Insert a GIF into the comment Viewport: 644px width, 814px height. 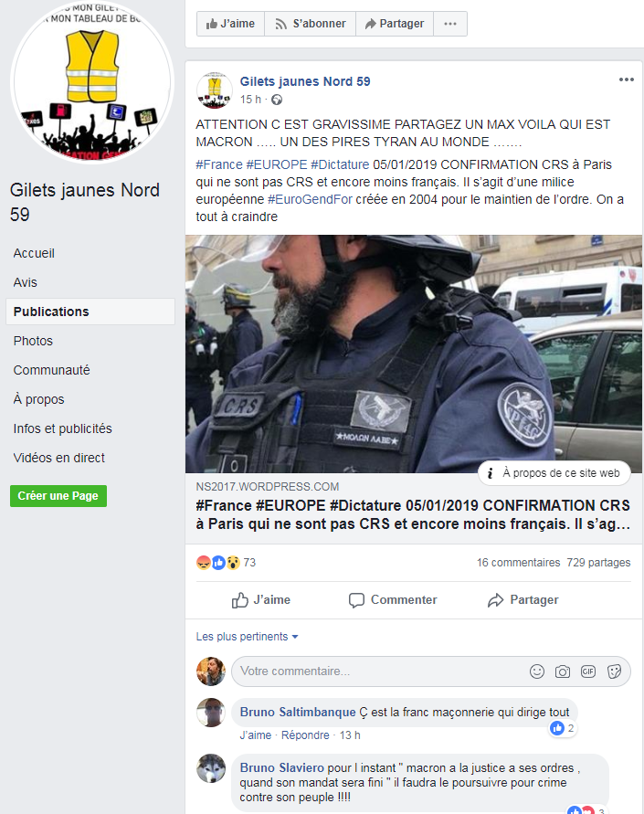click(x=587, y=671)
